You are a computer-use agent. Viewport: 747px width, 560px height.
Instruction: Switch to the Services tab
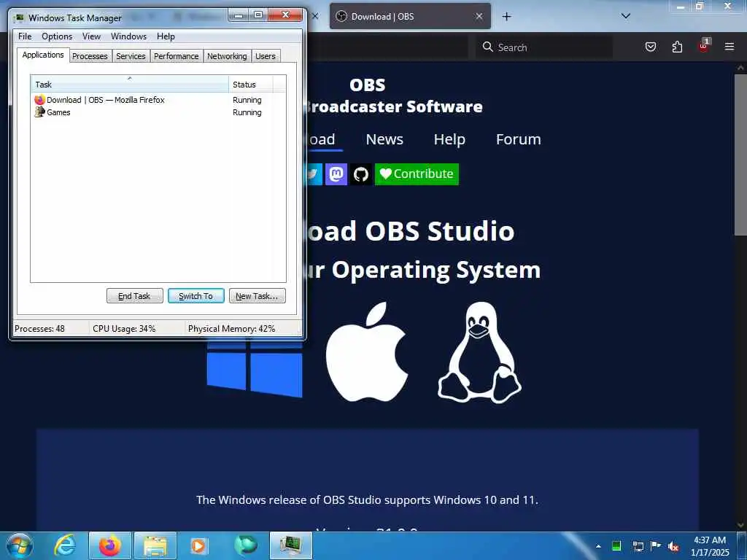tap(131, 56)
